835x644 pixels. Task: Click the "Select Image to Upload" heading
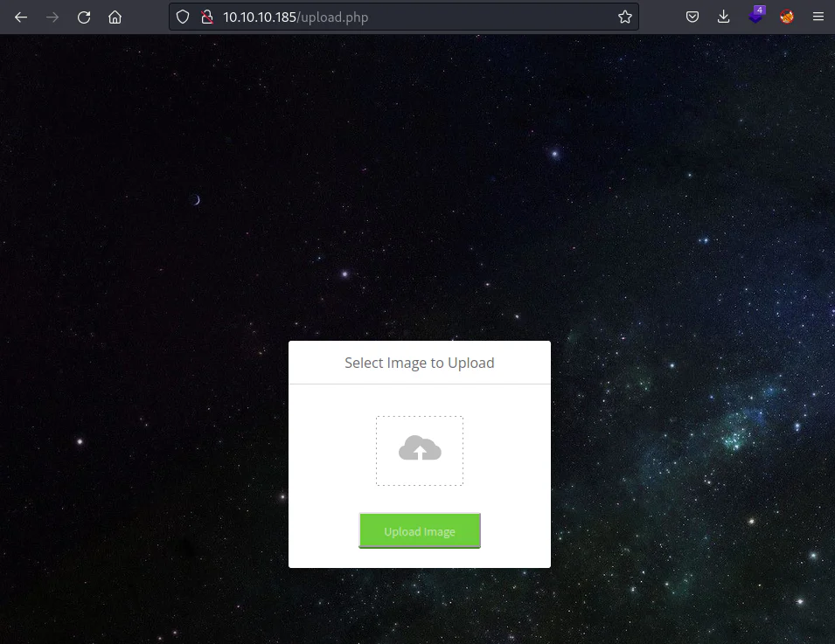[x=420, y=363]
